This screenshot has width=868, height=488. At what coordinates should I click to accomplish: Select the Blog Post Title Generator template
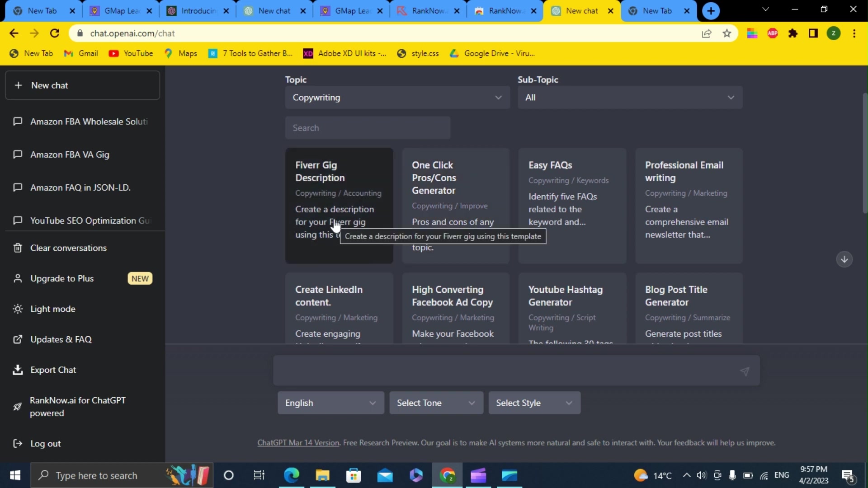(x=689, y=308)
